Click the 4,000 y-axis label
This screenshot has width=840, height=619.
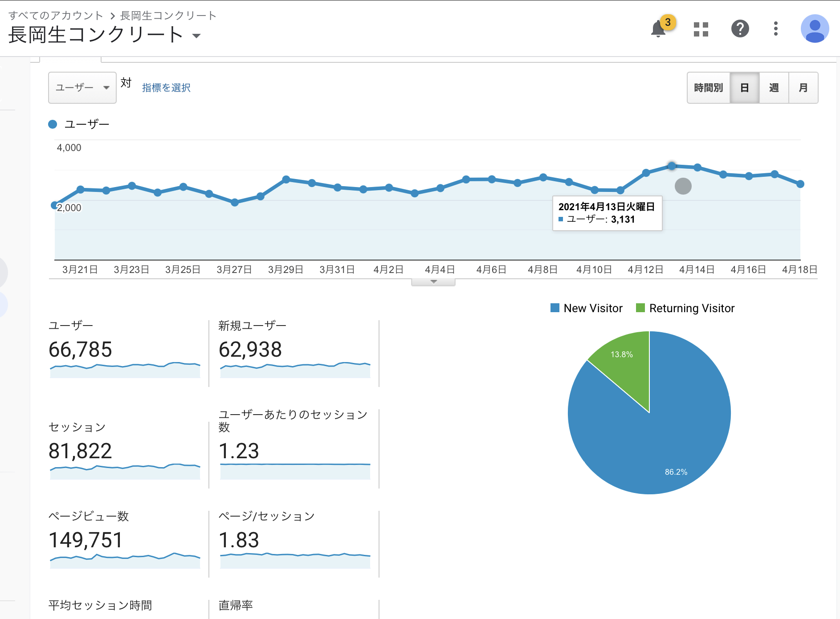(69, 148)
